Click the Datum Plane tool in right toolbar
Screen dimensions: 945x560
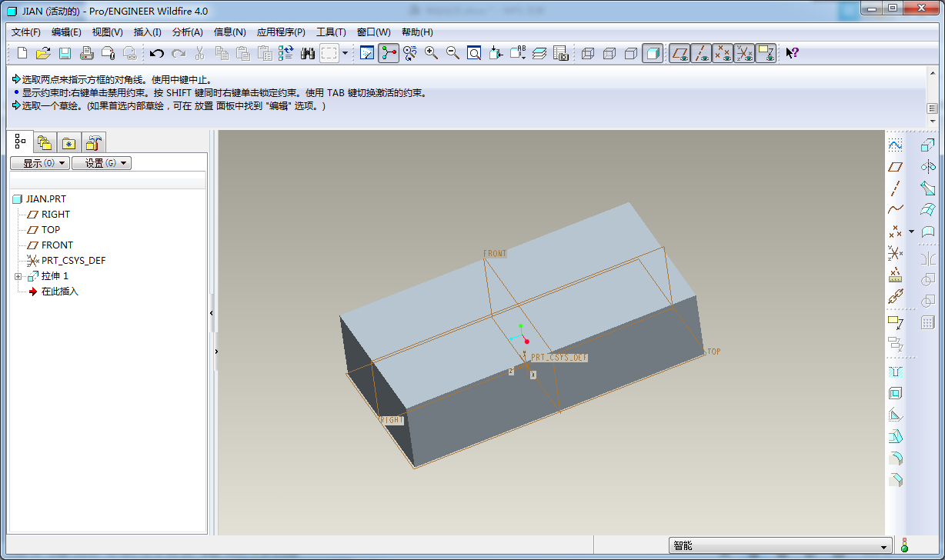coord(895,166)
